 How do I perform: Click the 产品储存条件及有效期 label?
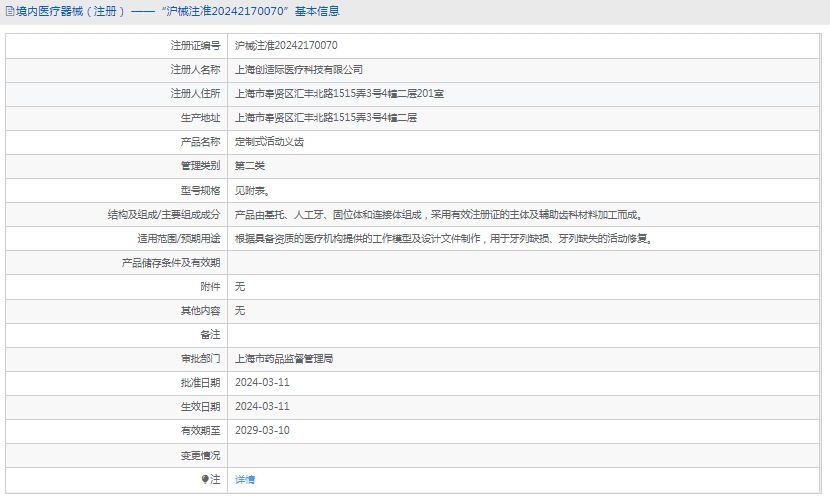click(x=170, y=263)
